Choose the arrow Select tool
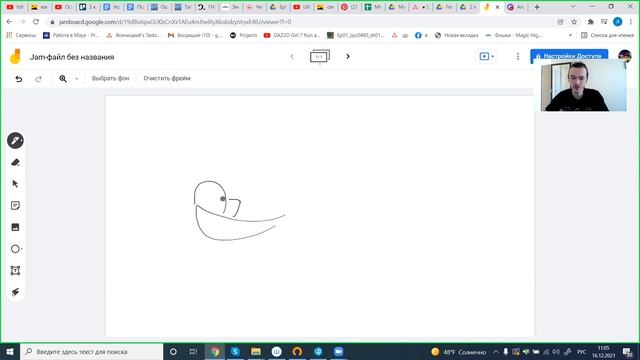Viewport: 640px width, 360px height. pyautogui.click(x=15, y=184)
